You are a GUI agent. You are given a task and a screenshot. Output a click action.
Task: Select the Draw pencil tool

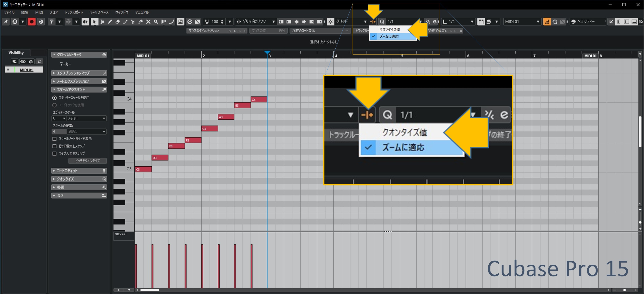[110, 22]
